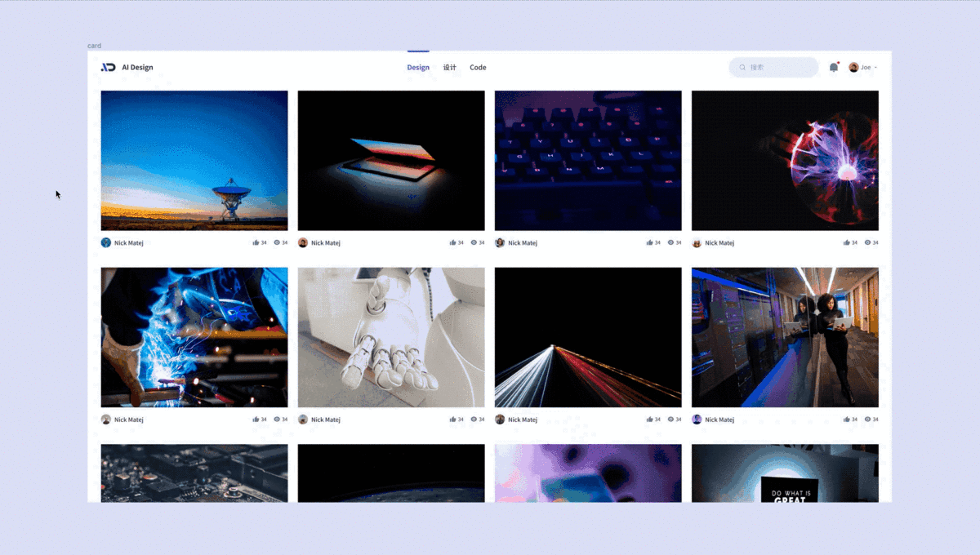This screenshot has height=555, width=980.
Task: Click views eye icon on robot hand card
Action: [474, 420]
